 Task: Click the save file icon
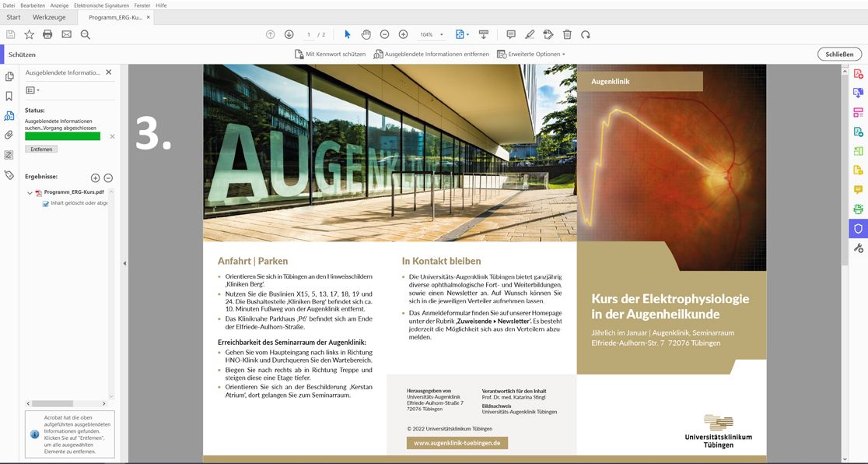point(11,34)
